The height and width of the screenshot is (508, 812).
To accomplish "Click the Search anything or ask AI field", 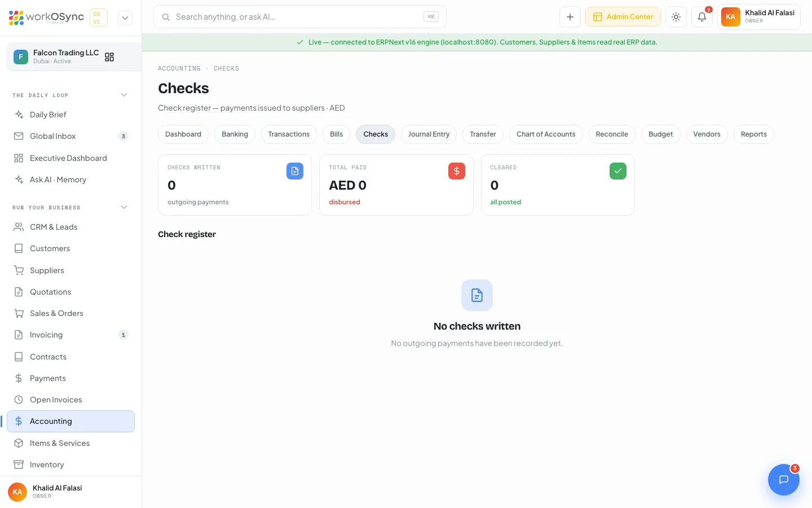I will click(x=300, y=17).
